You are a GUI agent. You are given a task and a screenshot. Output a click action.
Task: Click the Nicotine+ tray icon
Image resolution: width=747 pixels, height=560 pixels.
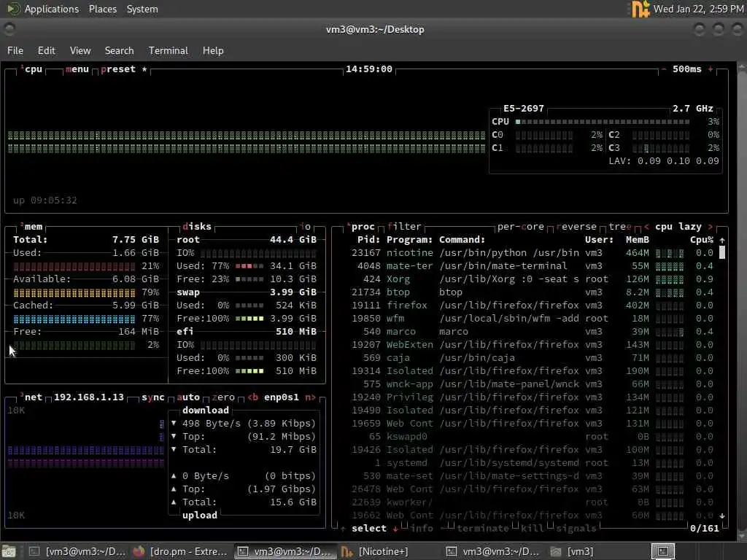pos(640,9)
